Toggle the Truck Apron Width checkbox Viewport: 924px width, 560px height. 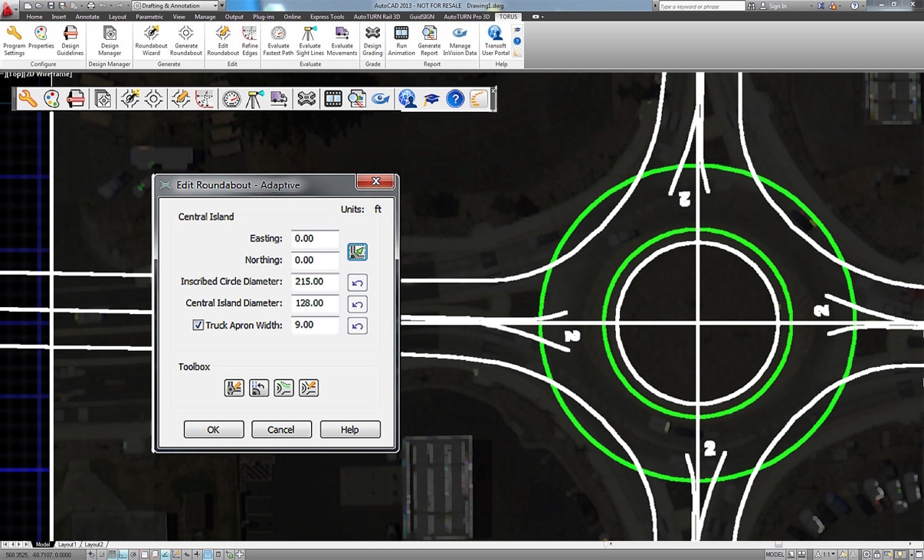(198, 326)
